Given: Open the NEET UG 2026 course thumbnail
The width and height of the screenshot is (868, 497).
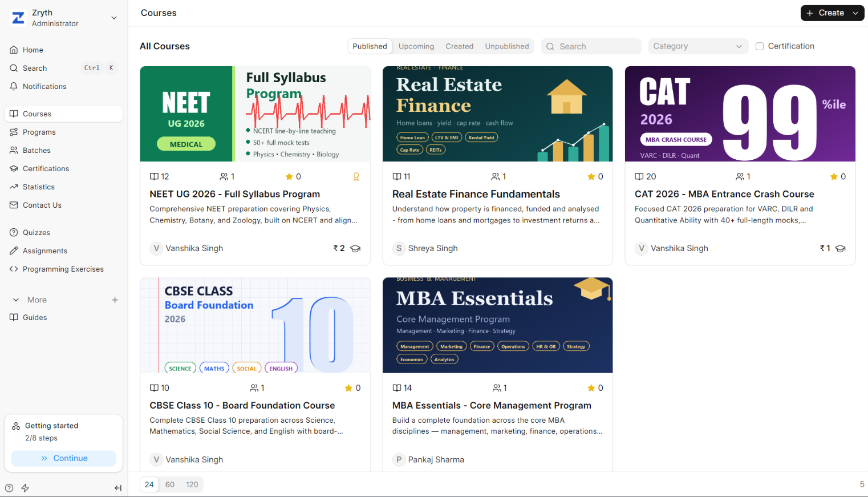Looking at the screenshot, I should tap(255, 114).
